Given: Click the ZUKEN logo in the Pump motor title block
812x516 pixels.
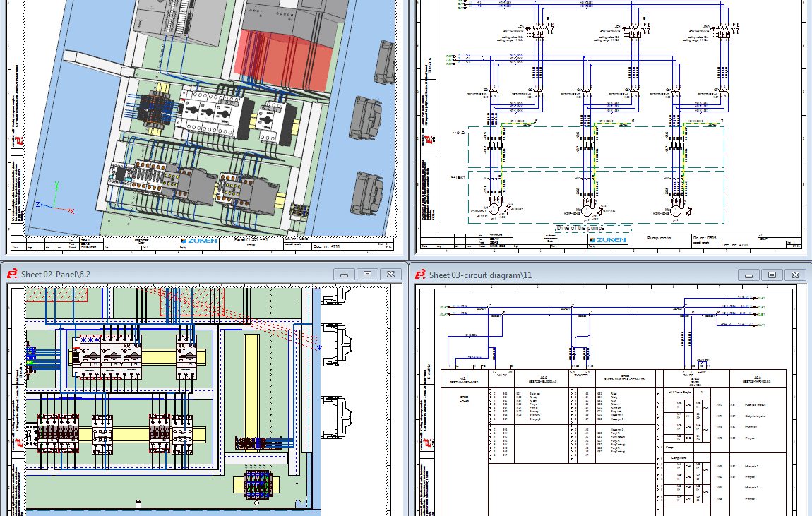Looking at the screenshot, I should click(608, 240).
